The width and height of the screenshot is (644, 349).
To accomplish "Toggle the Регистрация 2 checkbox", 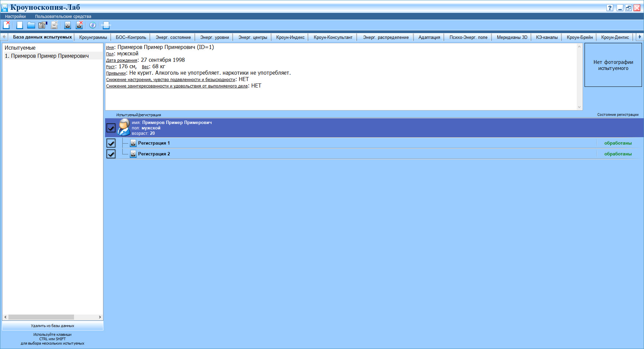I will click(x=111, y=154).
